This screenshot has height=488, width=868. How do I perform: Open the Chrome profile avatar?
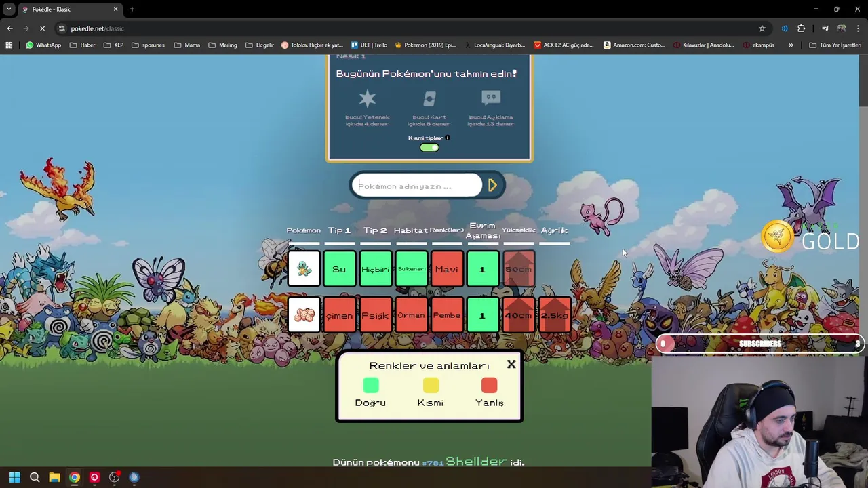[x=842, y=28]
